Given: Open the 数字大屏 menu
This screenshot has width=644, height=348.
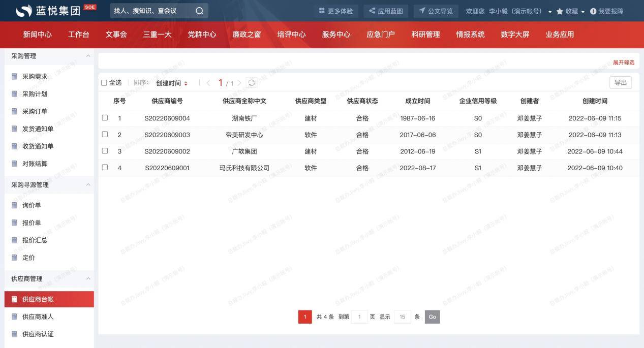Looking at the screenshot, I should 515,35.
